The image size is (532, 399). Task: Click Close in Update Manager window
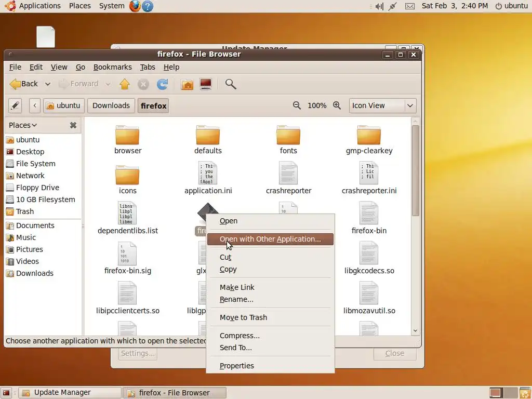[395, 353]
